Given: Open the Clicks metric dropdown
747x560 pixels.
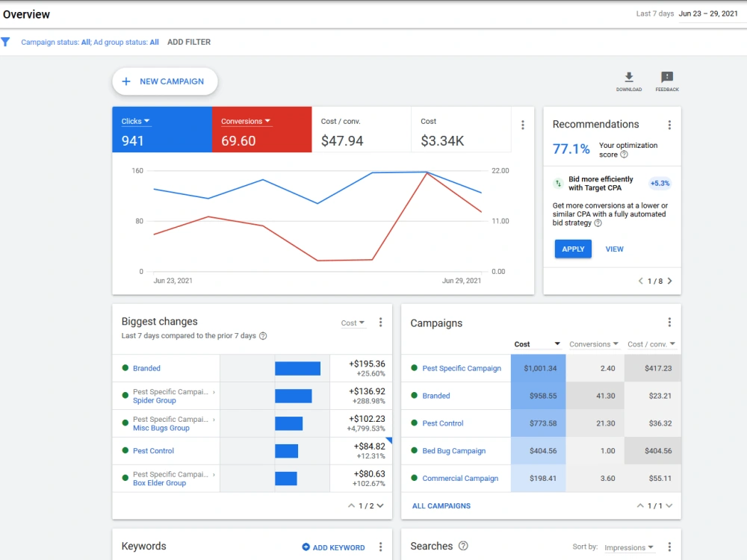Looking at the screenshot, I should tap(136, 122).
